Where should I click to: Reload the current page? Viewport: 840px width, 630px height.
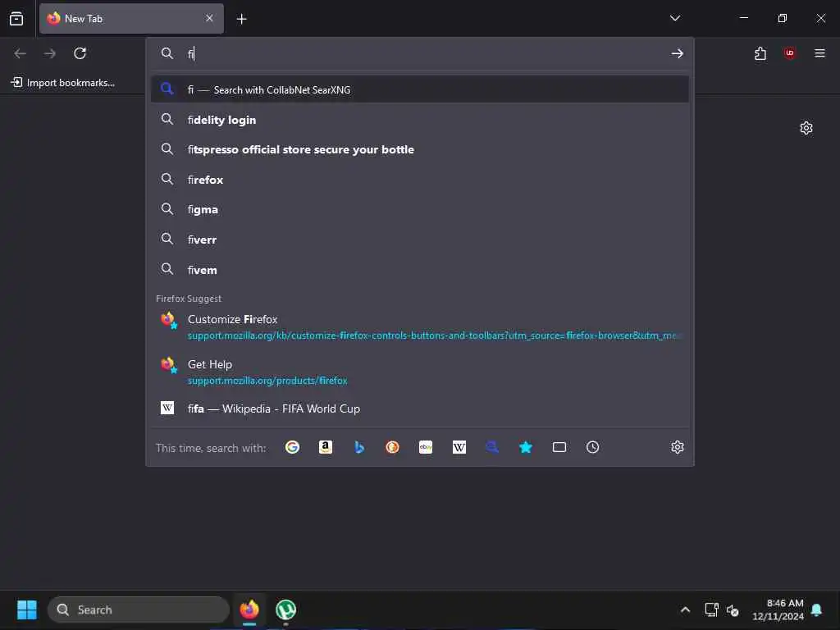80,53
